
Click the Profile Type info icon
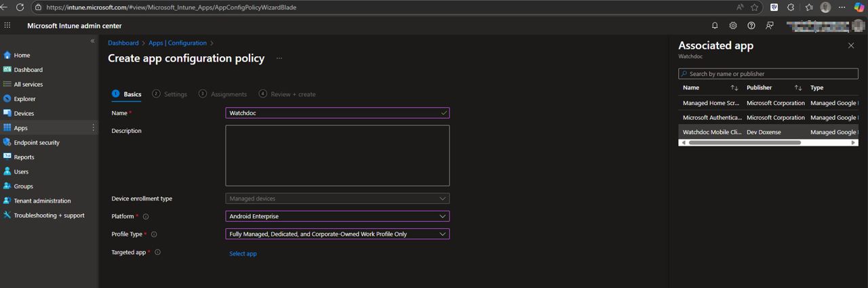(x=154, y=234)
